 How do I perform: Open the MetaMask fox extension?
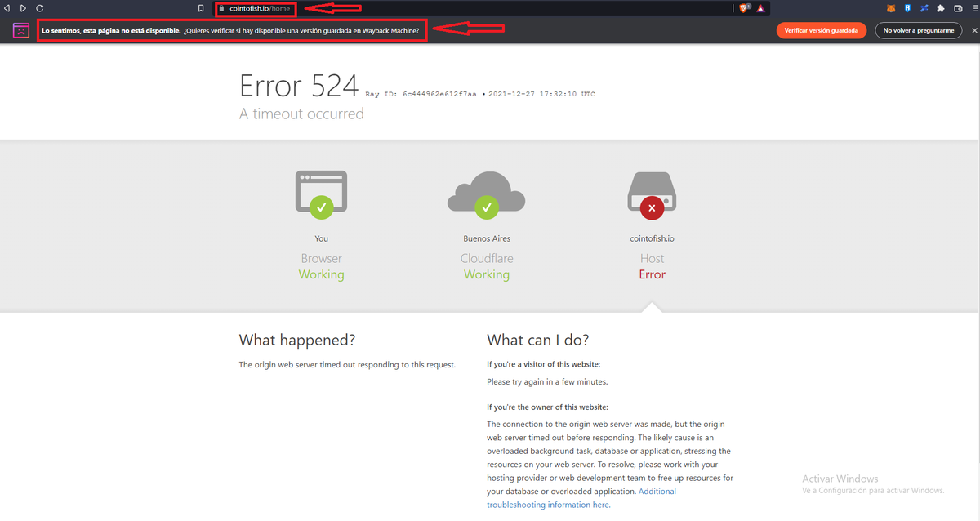(x=891, y=8)
